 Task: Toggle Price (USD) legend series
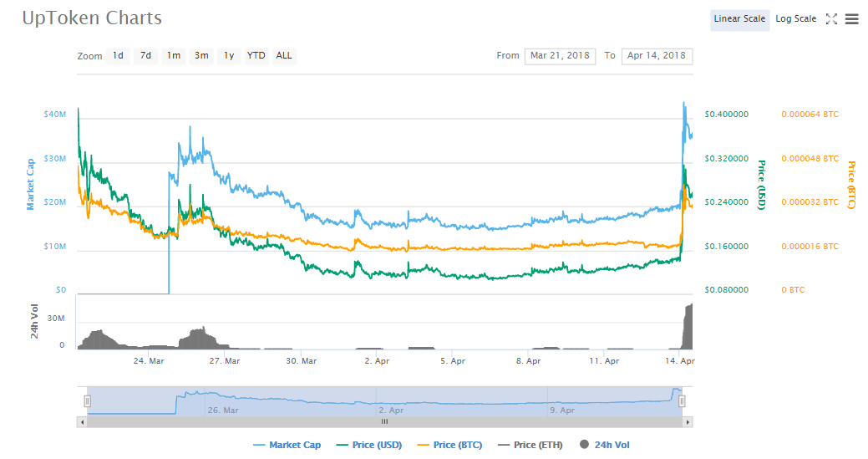[369, 445]
